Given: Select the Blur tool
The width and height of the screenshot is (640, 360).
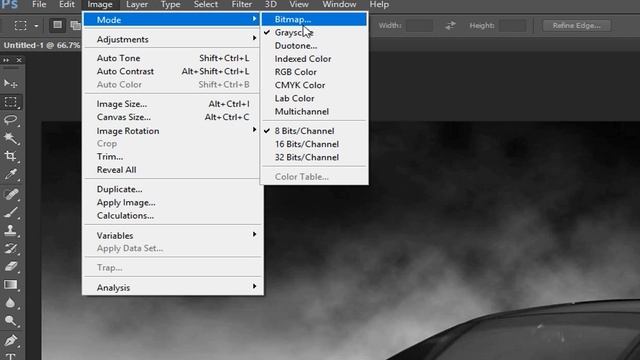Looking at the screenshot, I should click(11, 303).
